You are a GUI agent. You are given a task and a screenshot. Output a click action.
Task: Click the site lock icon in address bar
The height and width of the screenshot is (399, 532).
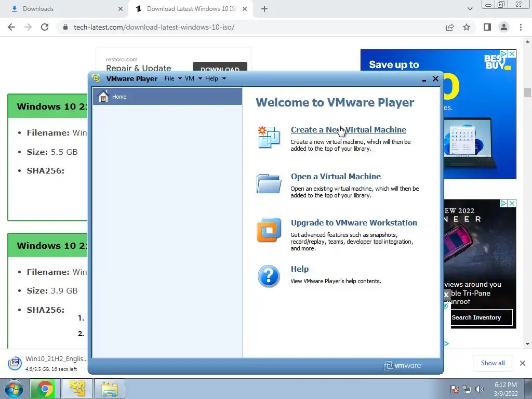[65, 27]
